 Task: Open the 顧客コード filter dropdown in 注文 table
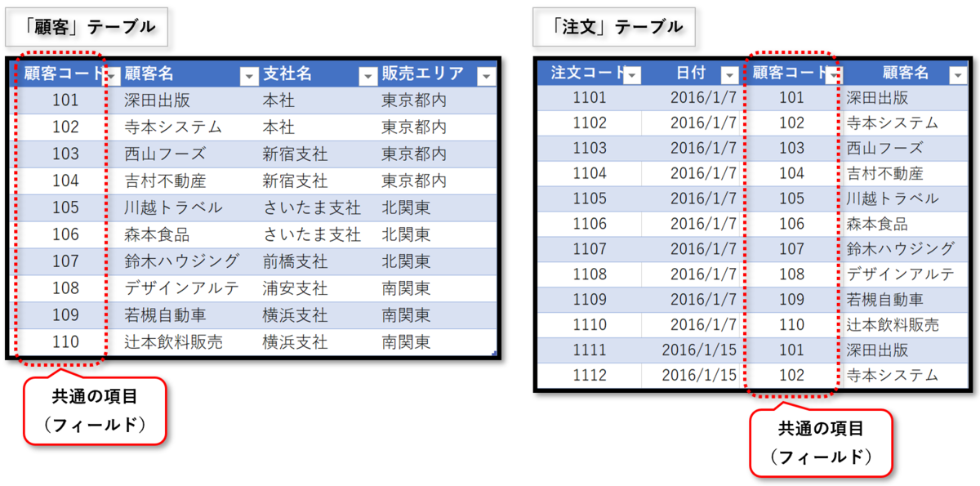point(832,75)
